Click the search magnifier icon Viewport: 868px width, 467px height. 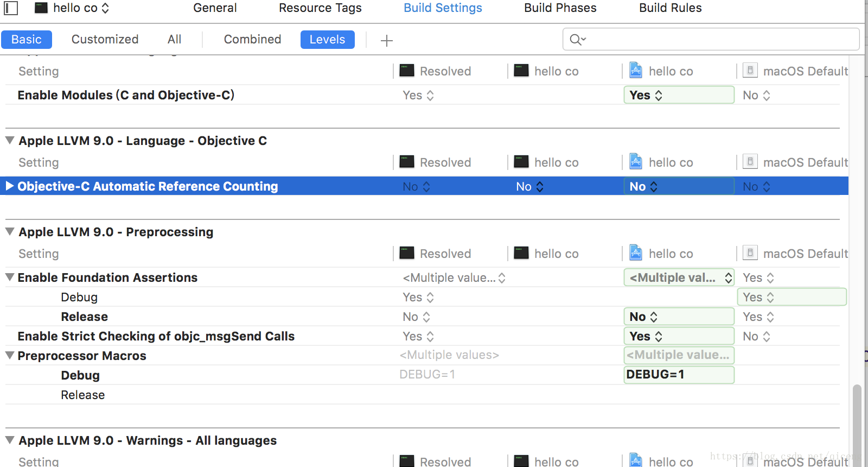click(x=577, y=40)
